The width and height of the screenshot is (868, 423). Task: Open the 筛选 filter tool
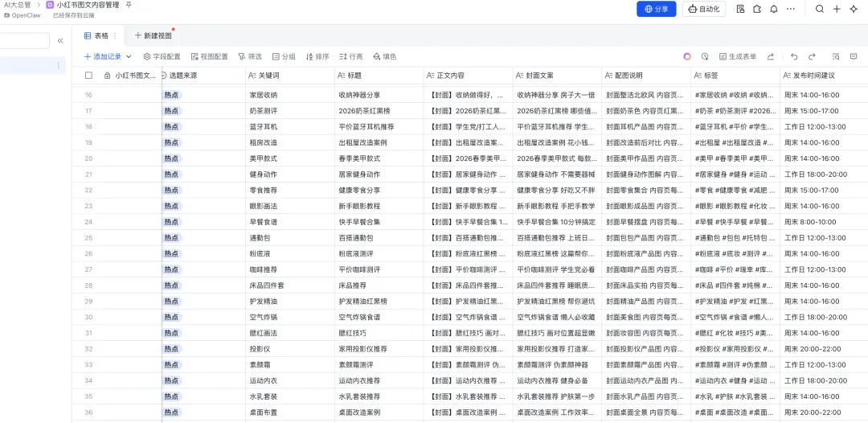tap(250, 56)
